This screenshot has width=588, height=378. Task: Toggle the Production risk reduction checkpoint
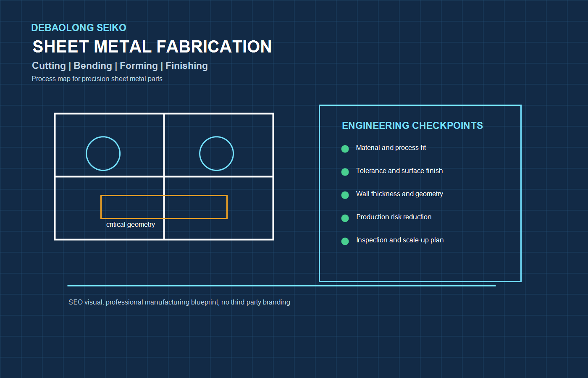(x=394, y=217)
